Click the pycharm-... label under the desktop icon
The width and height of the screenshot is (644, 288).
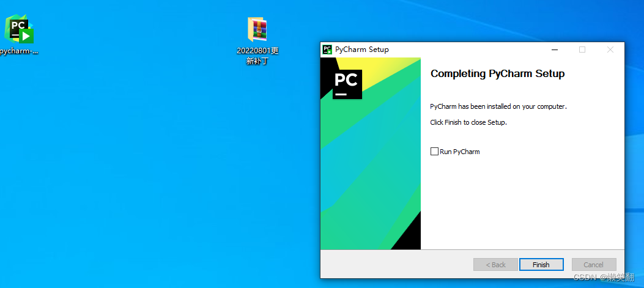(x=19, y=51)
